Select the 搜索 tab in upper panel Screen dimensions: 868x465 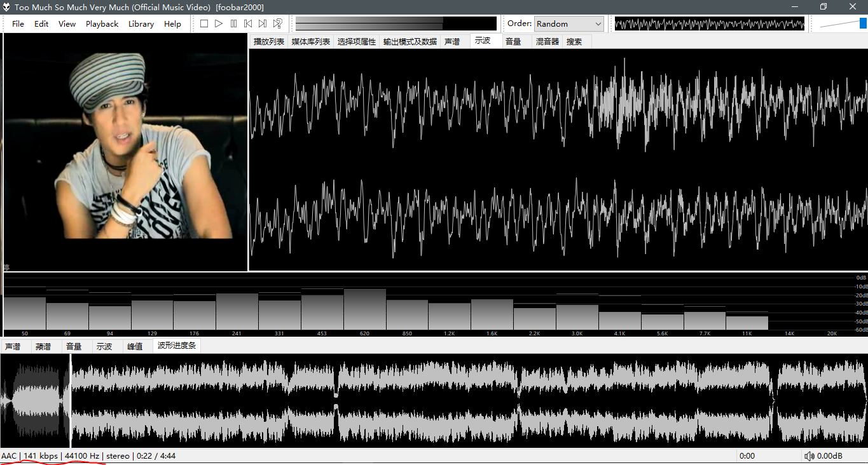coord(574,41)
